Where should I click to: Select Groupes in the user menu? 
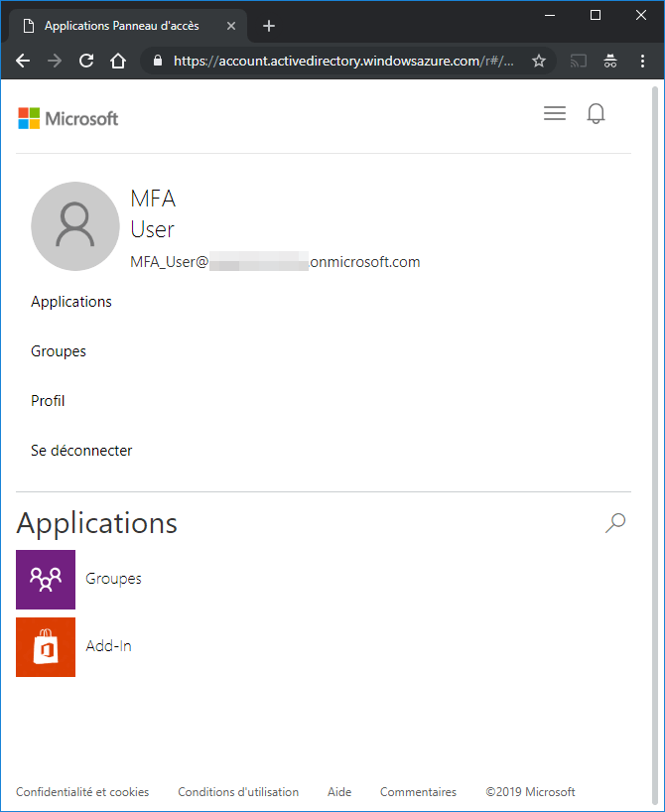pos(58,351)
